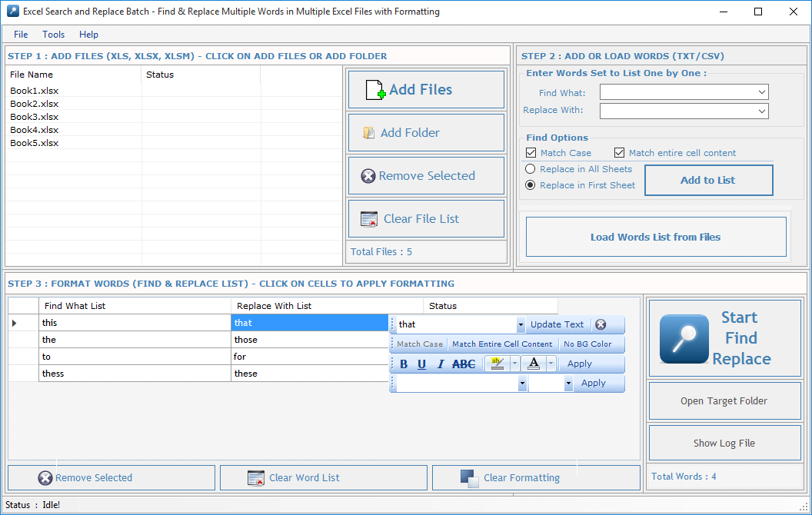Click the File Name column header
Image resolution: width=812 pixels, height=515 pixels.
tap(74, 75)
